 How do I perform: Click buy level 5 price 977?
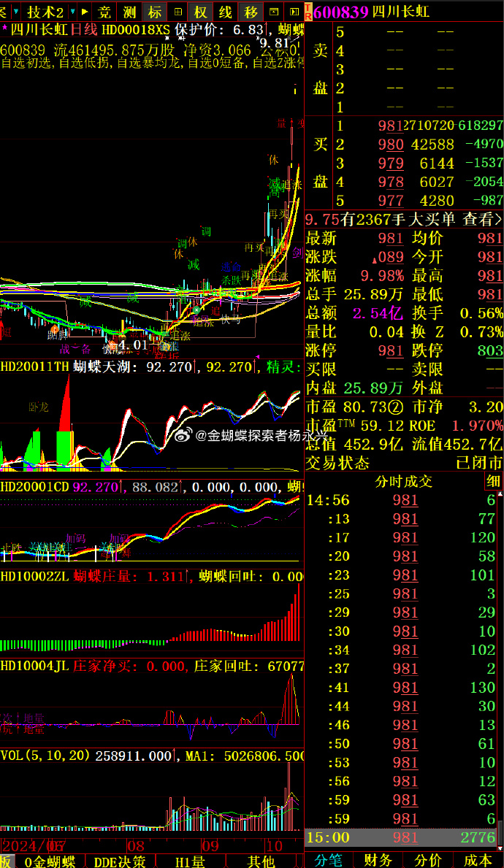(391, 201)
